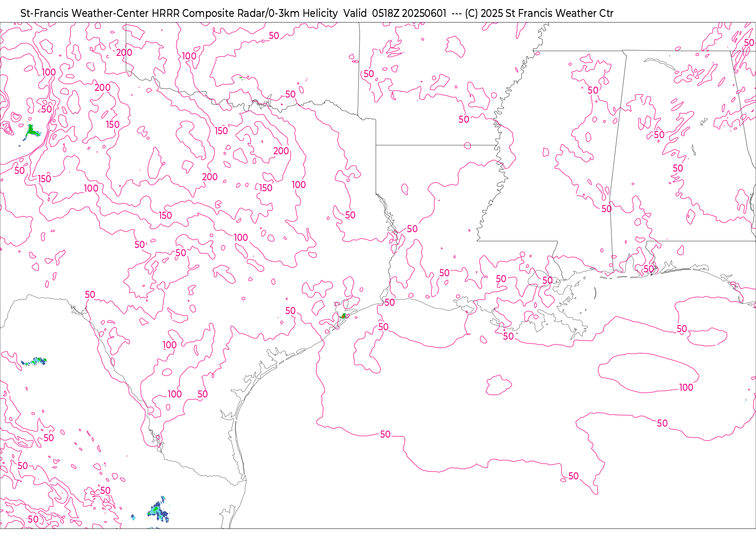
Task: Click "HRRR Composite Radar/0-3km Helicity" in title
Action: click(x=245, y=13)
